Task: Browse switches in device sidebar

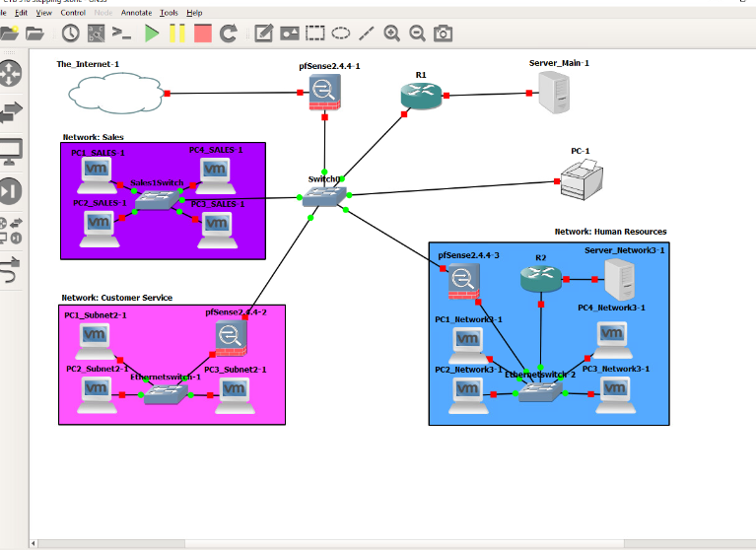Action: (x=11, y=112)
